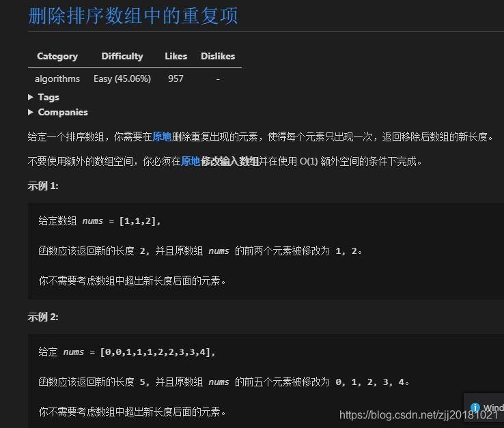
Task: Click the blue info notification icon
Action: click(475, 407)
